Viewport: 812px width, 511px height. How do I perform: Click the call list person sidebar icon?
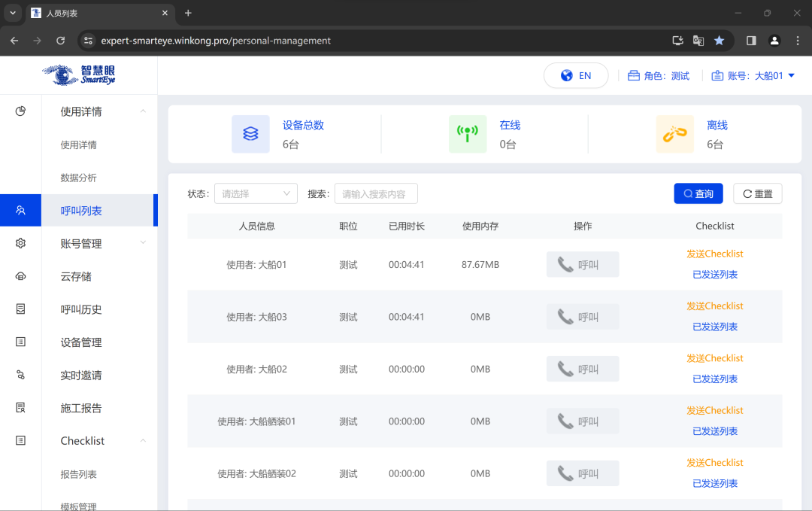tap(20, 211)
